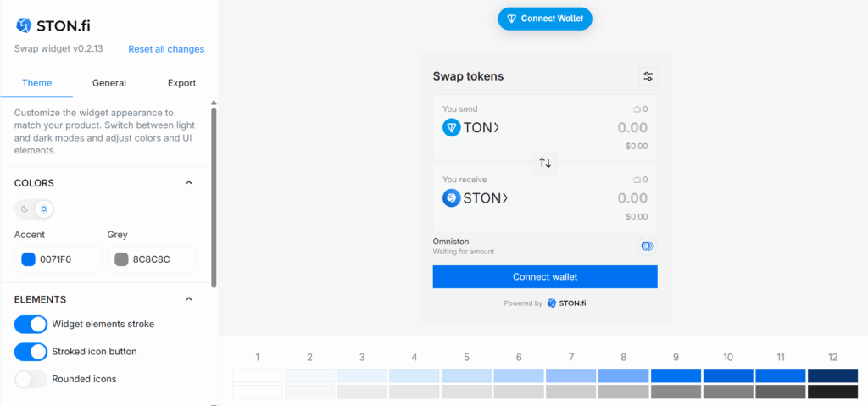Select light mode sun icon

(x=44, y=209)
